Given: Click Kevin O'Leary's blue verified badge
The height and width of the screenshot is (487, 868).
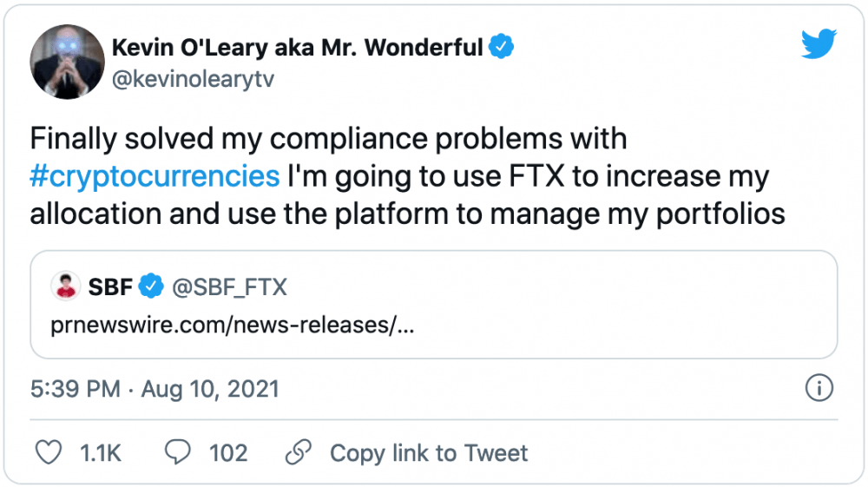Looking at the screenshot, I should [x=502, y=47].
